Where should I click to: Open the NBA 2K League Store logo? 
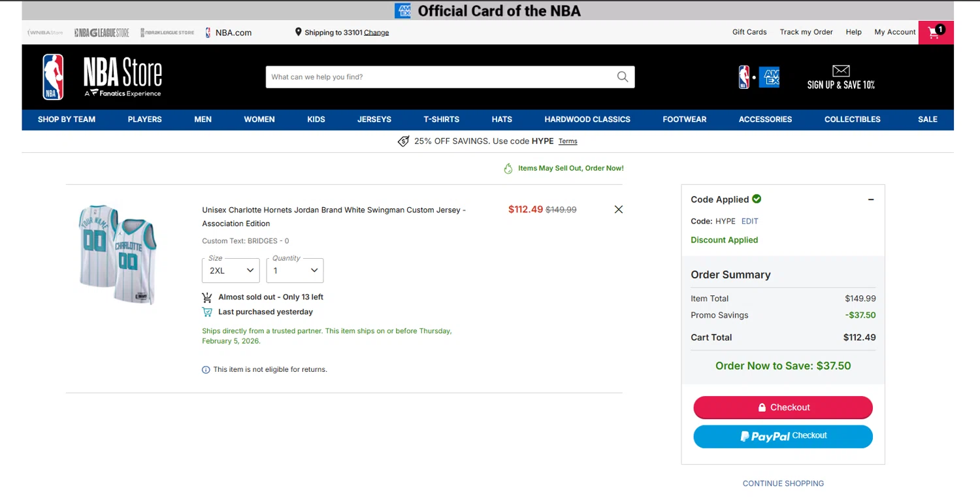(x=167, y=33)
